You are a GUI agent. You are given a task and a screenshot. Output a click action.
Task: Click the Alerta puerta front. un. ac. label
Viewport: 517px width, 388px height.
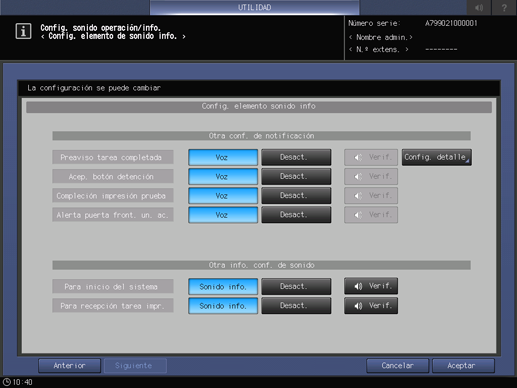[113, 215]
